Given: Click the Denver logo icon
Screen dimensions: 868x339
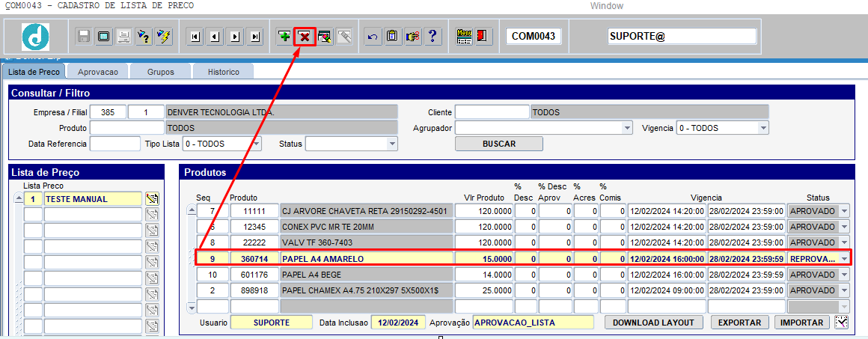Looking at the screenshot, I should (35, 37).
